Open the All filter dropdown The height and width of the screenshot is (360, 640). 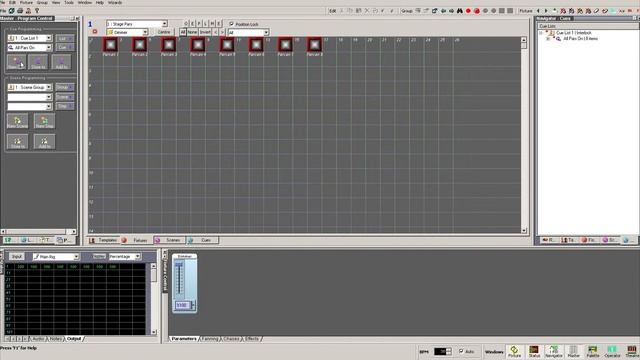266,32
